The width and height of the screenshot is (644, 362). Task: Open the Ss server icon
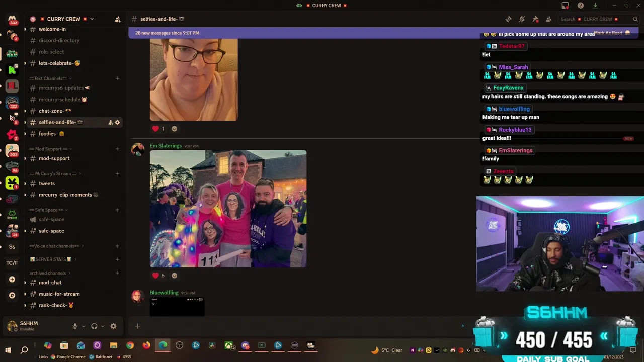[12, 247]
